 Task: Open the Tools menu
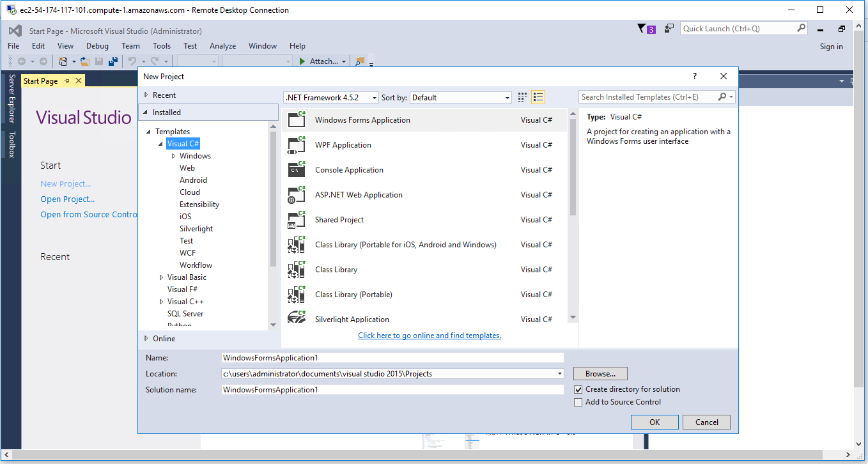point(161,45)
